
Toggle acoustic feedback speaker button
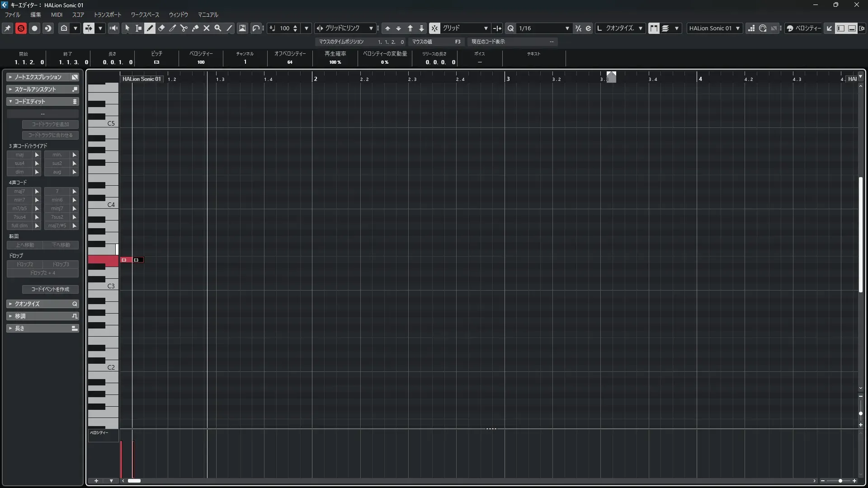(113, 28)
